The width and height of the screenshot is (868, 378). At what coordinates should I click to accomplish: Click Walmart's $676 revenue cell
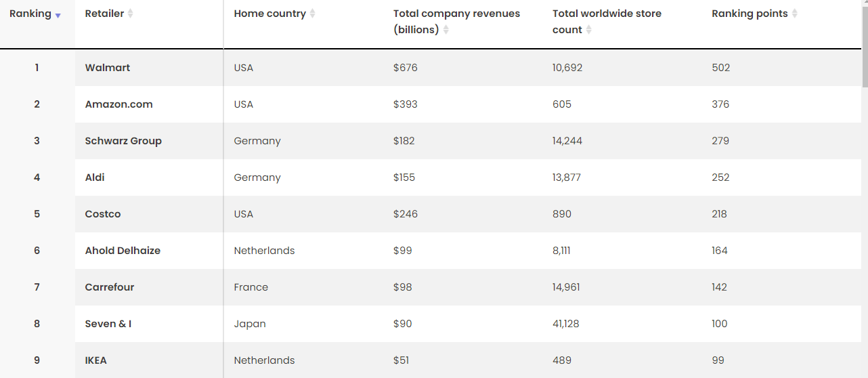(x=406, y=68)
